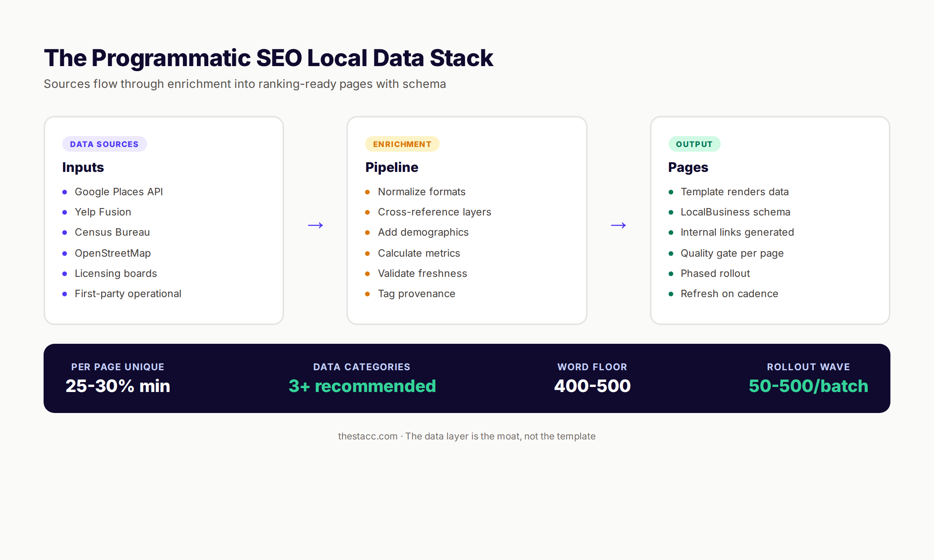The width and height of the screenshot is (934, 560).
Task: Click the DATA SOURCES badge
Action: pos(104,144)
